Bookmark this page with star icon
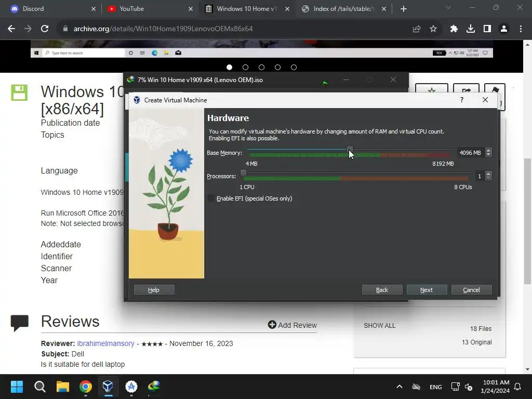 click(433, 29)
